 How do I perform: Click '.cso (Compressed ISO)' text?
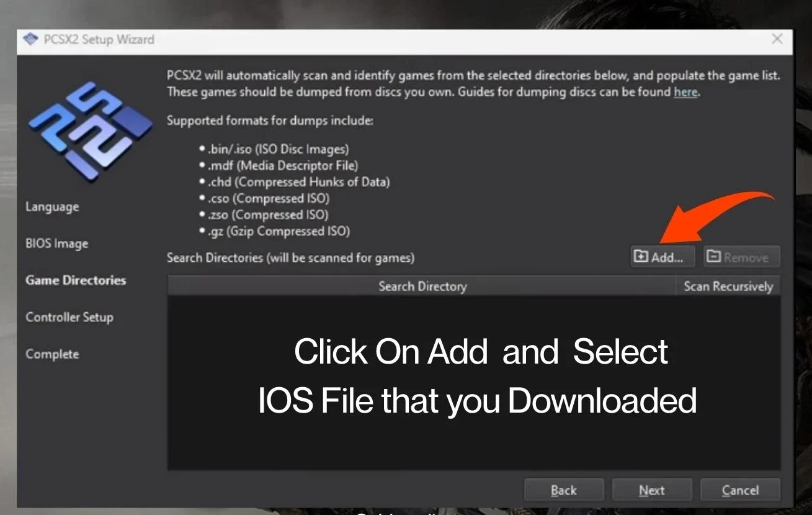[269, 199]
